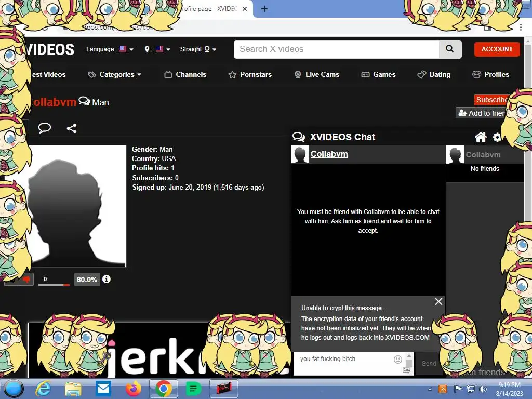The height and width of the screenshot is (399, 532).
Task: Show hidden tray icons arrow
Action: [430, 389]
